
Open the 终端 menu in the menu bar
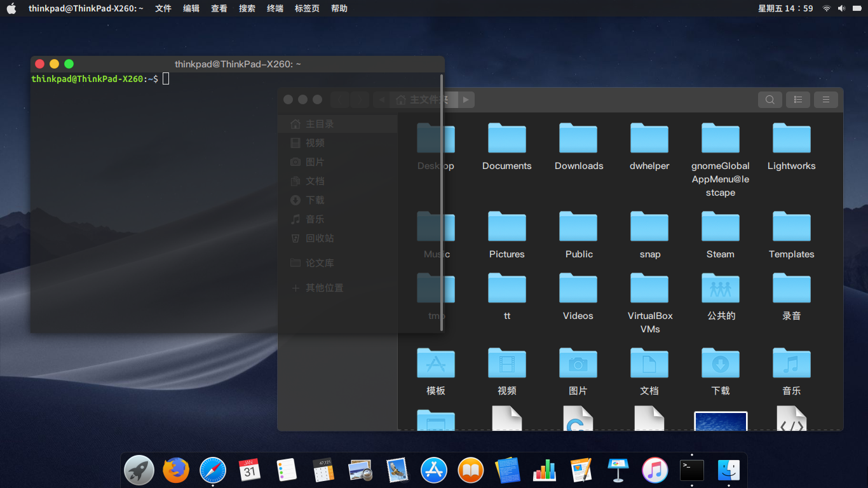tap(275, 8)
